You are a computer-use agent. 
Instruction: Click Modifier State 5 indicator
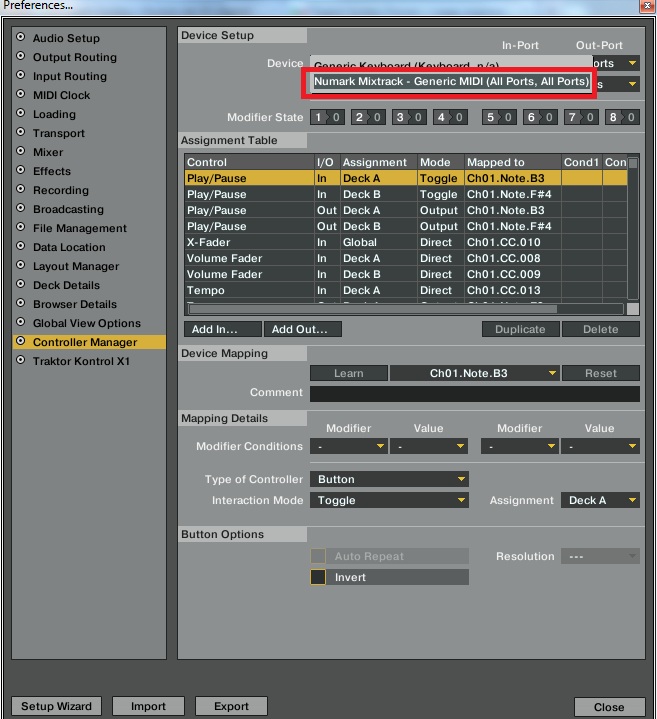(499, 117)
